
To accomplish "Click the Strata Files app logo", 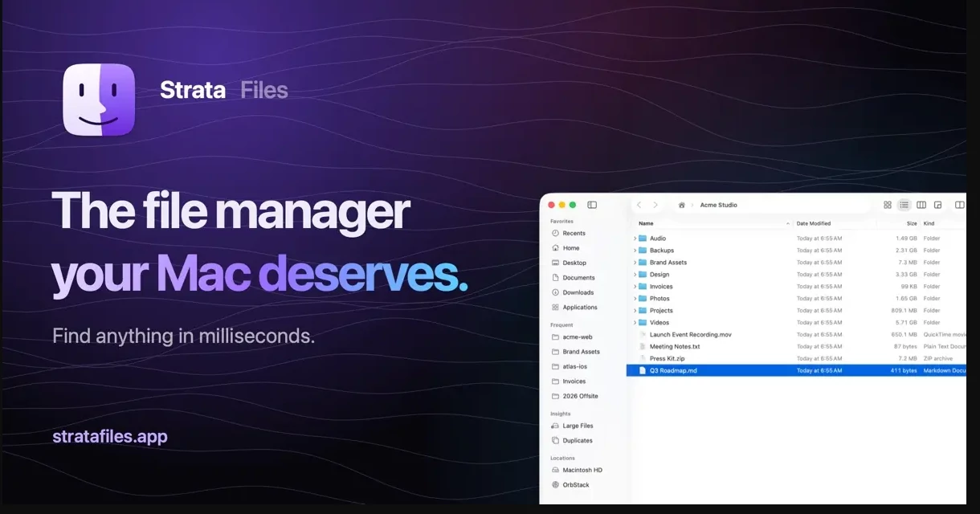I will 99,100.
